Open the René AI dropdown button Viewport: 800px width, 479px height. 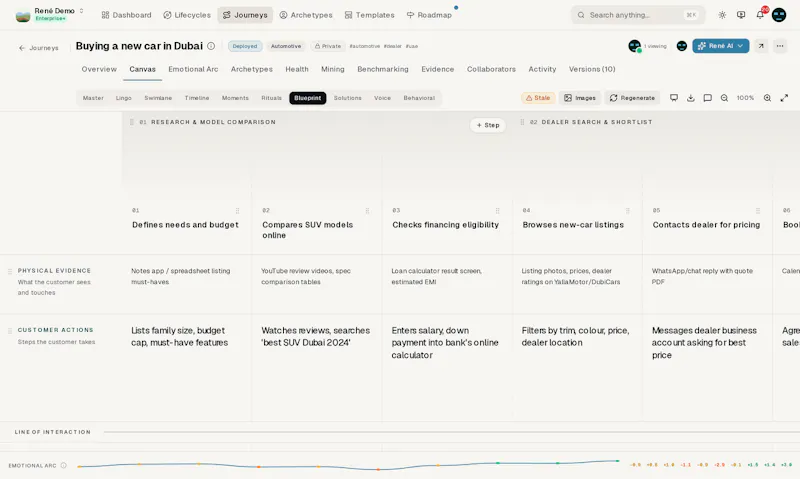[720, 46]
